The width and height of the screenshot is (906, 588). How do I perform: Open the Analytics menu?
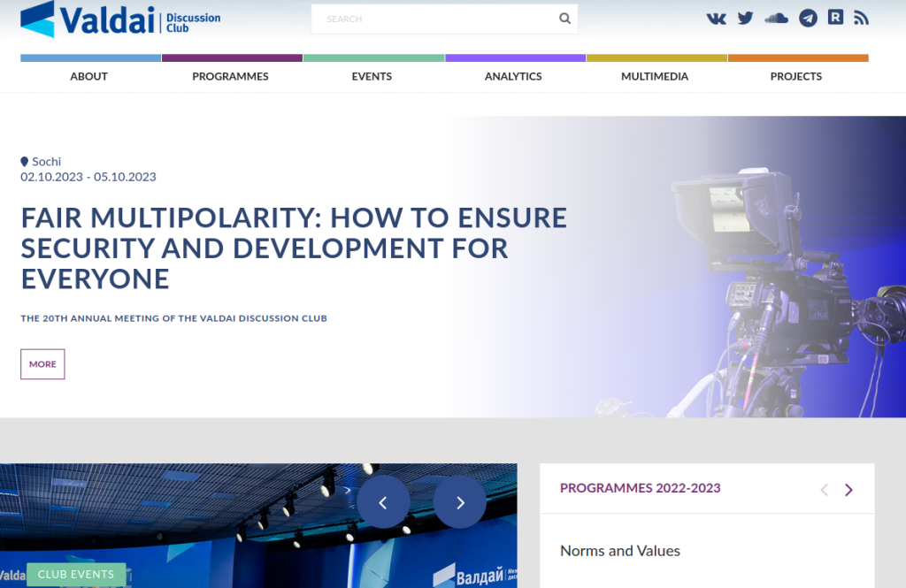[514, 76]
